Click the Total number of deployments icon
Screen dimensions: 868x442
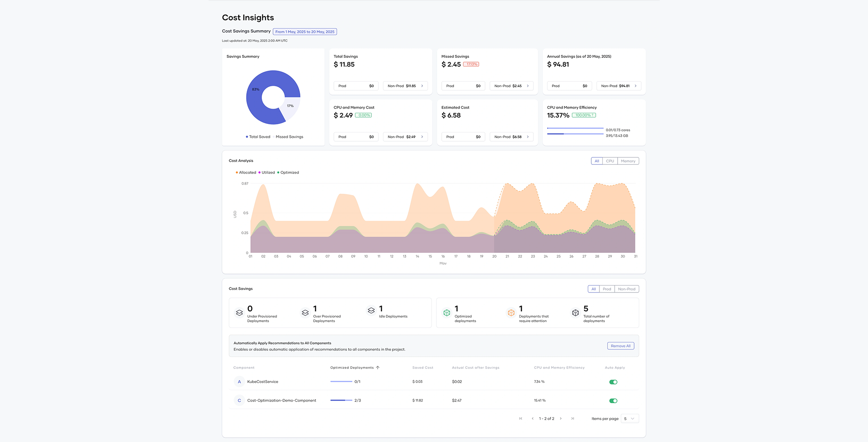tap(575, 313)
